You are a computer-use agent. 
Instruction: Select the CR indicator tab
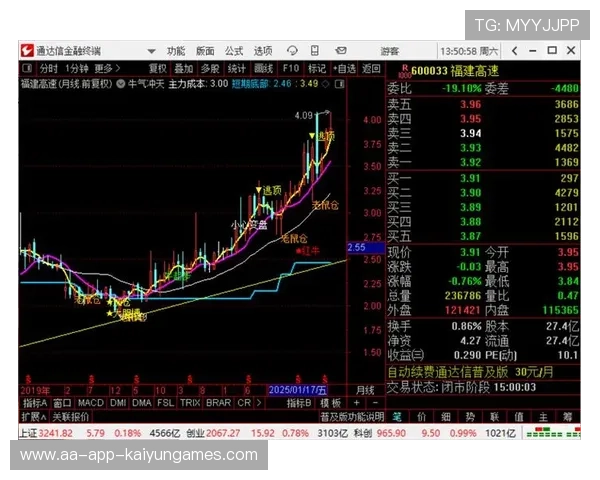coord(244,403)
